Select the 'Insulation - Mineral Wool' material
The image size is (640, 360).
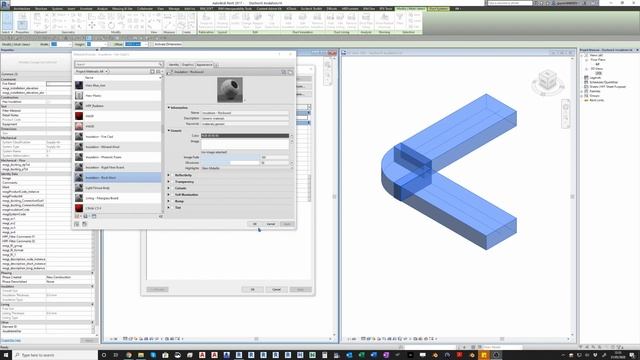[x=118, y=147]
